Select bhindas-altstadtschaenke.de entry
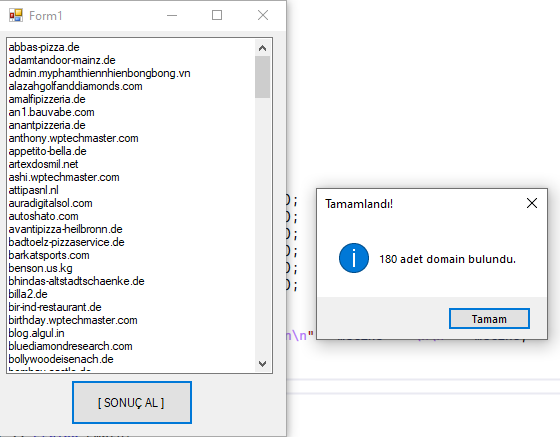 [76, 281]
